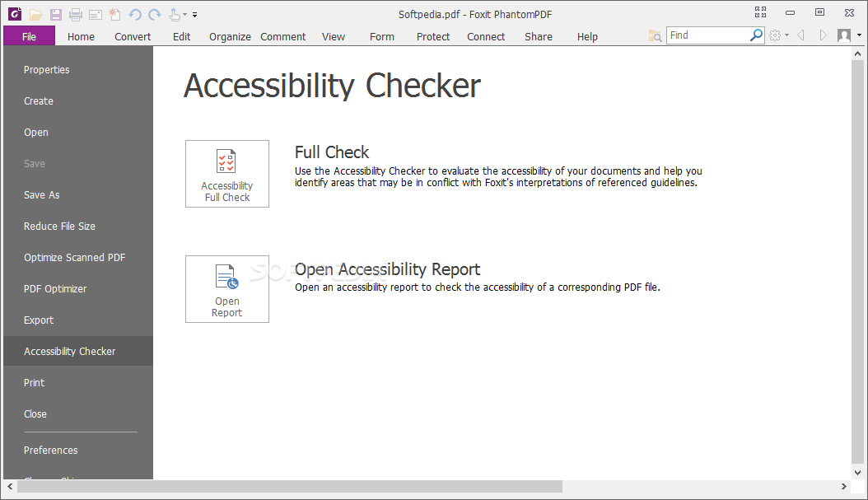Open the touch mode dropdown arrow
This screenshot has width=868, height=500.
pos(185,15)
